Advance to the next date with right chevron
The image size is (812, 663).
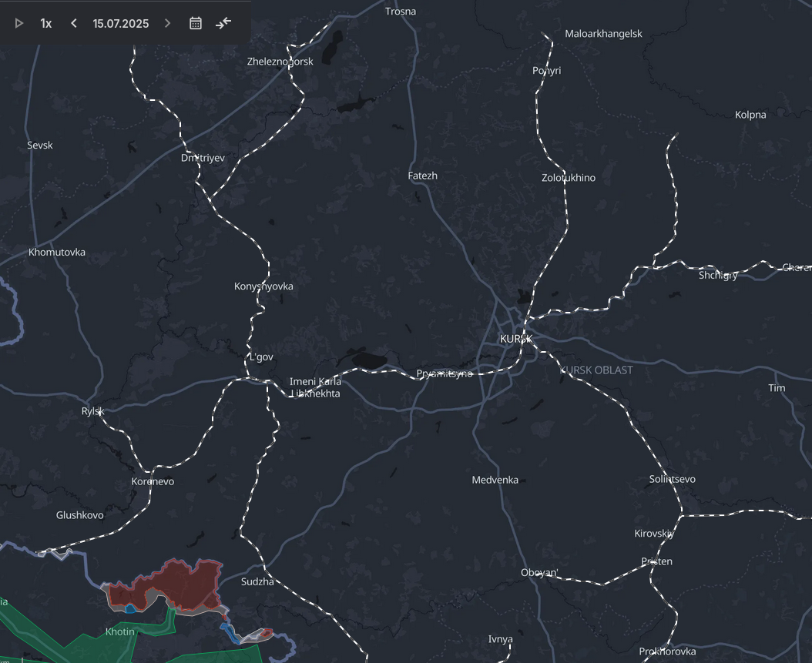click(x=167, y=23)
